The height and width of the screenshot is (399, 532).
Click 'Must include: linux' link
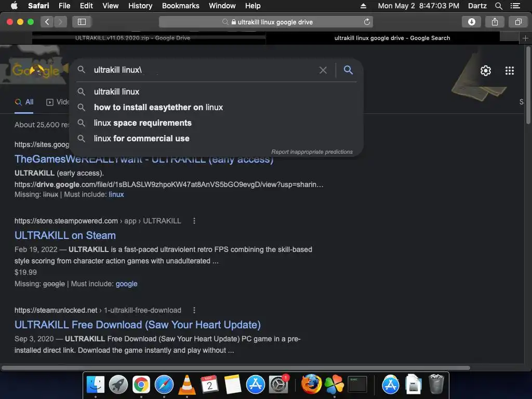[x=116, y=194]
